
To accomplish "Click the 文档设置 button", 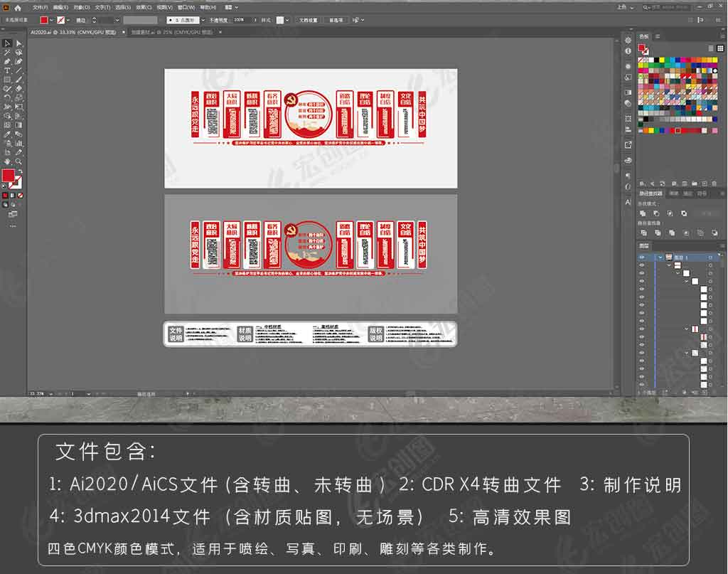I will [x=309, y=20].
